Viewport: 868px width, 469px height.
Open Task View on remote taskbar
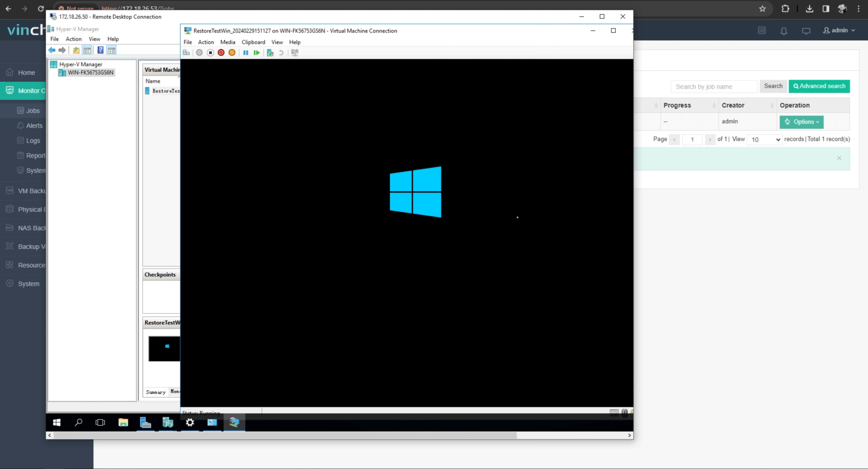pos(100,422)
